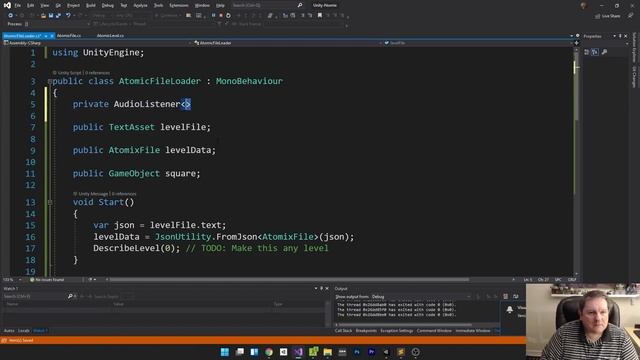This screenshot has width=640, height=360.
Task: Click the Open File toolbar icon
Action: coord(43,16)
